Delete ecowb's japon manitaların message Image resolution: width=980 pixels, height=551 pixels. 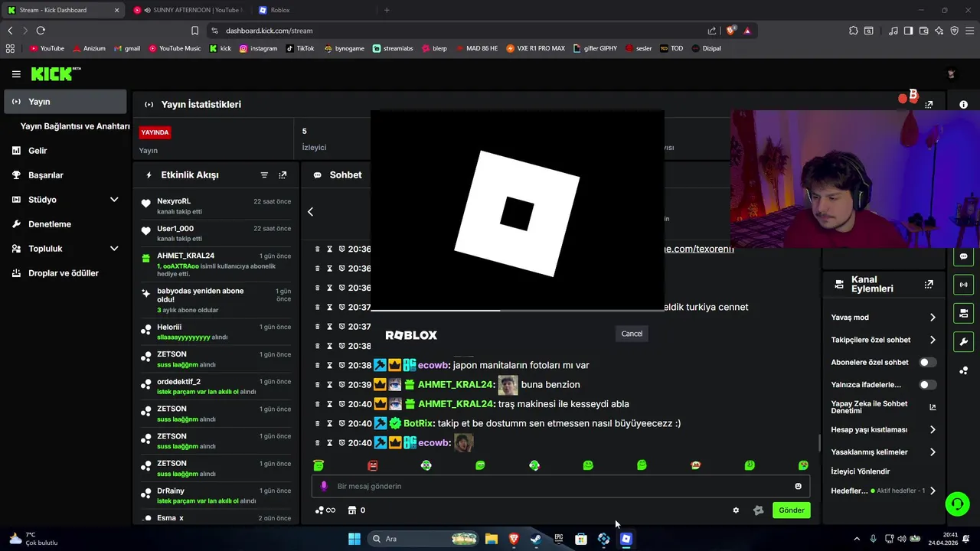point(318,366)
